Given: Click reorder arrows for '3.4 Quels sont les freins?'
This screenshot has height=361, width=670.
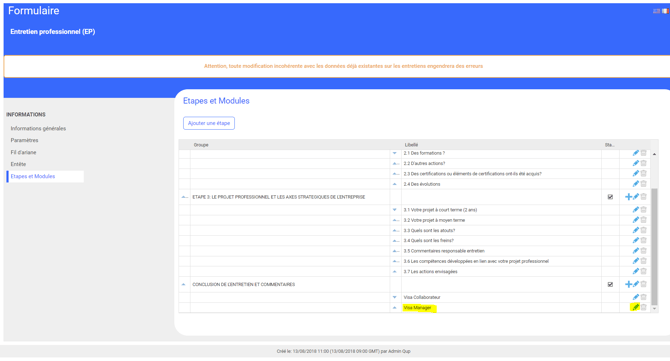Looking at the screenshot, I should point(396,241).
